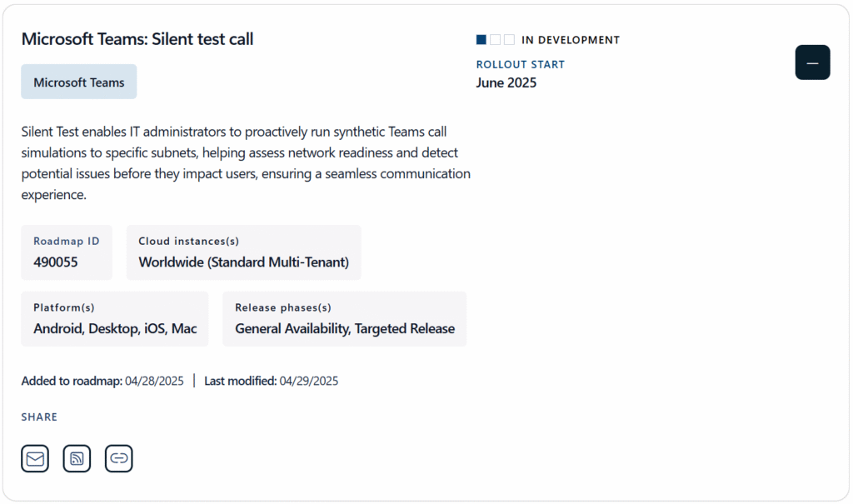
Task: Select the envelope icon under SHARE
Action: (34, 458)
